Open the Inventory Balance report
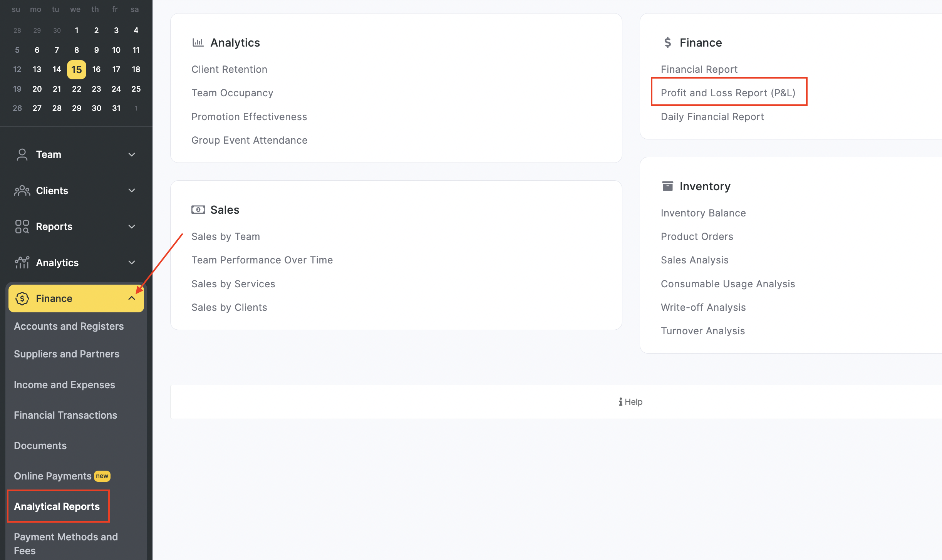Image resolution: width=942 pixels, height=560 pixels. point(703,213)
